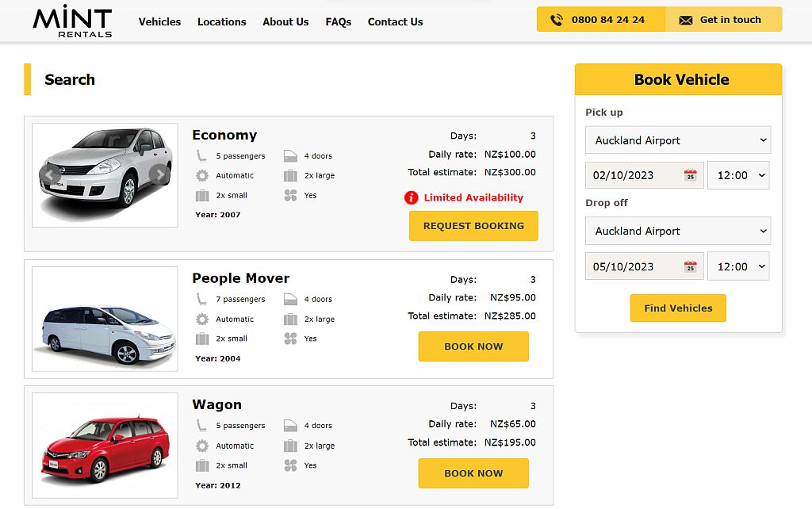The height and width of the screenshot is (509, 812).
Task: Click BOOK NOW on the People Mover
Action: (473, 346)
